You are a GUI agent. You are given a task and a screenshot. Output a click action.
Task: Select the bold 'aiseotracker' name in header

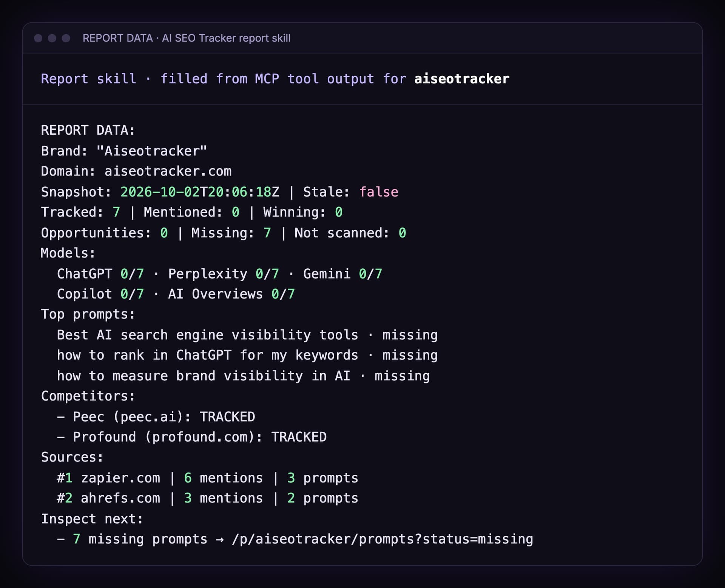[462, 79]
